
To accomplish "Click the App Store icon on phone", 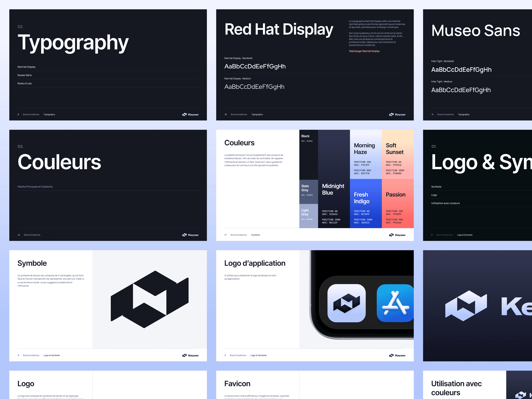I will tap(395, 303).
